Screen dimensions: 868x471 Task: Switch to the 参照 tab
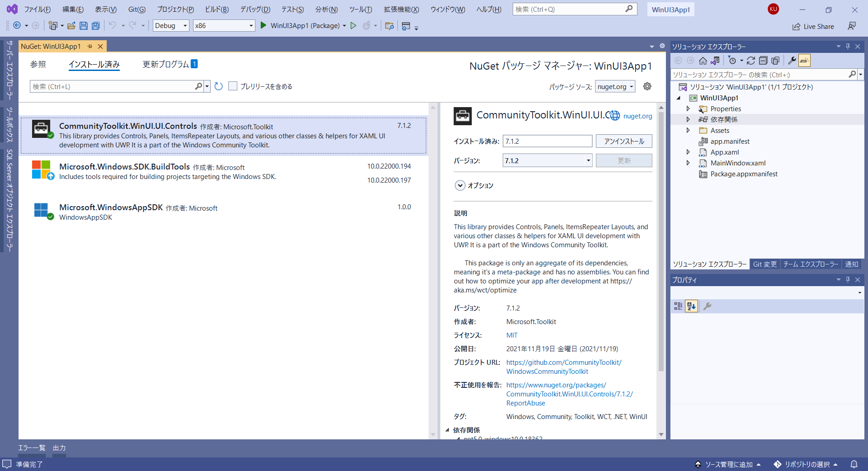(x=38, y=64)
